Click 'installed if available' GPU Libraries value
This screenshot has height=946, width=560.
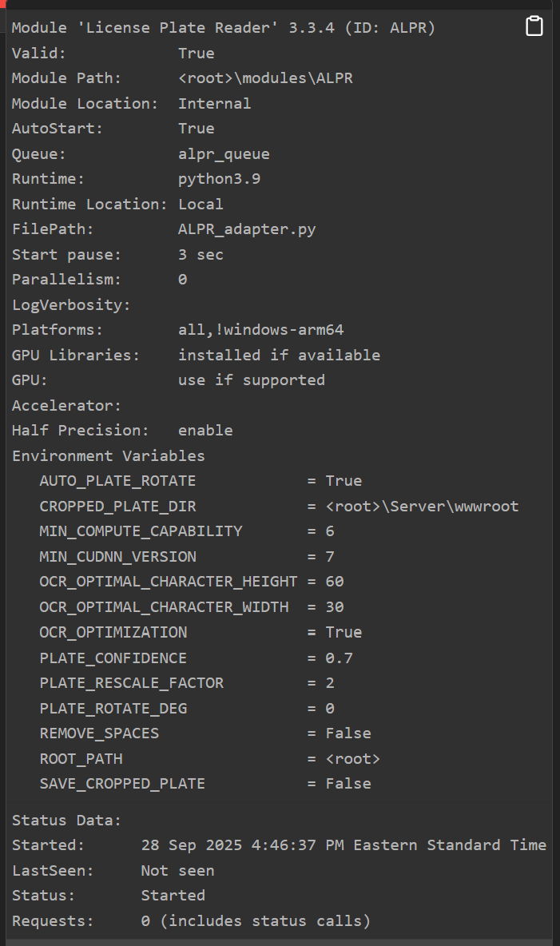coord(279,355)
